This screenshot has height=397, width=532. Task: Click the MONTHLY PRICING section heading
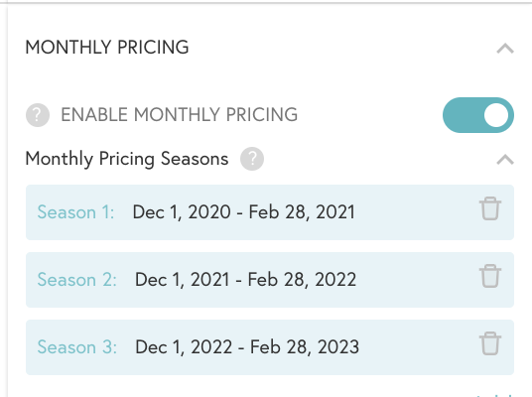(107, 48)
